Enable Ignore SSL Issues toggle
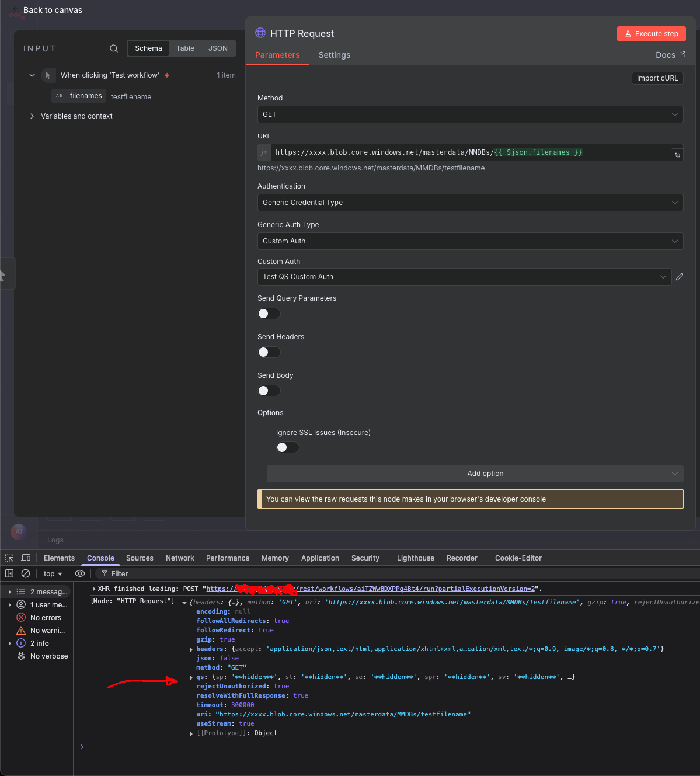The image size is (700, 776). pyautogui.click(x=288, y=447)
